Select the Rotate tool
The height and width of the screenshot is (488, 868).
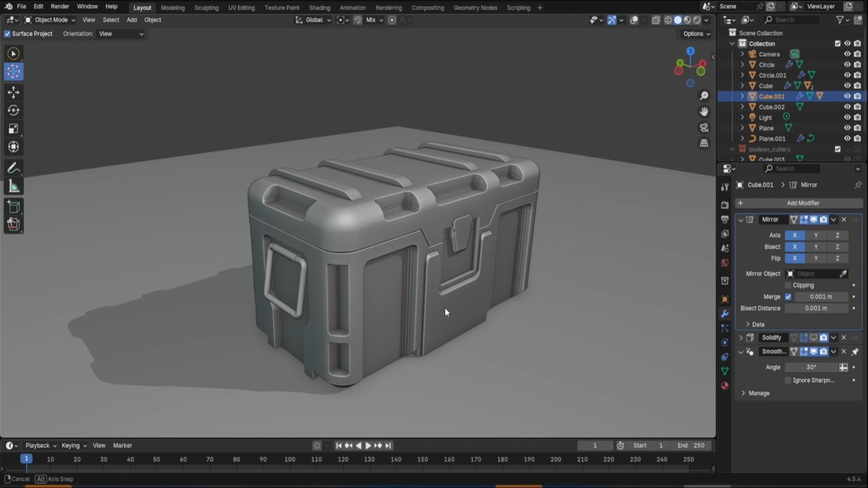pos(14,111)
